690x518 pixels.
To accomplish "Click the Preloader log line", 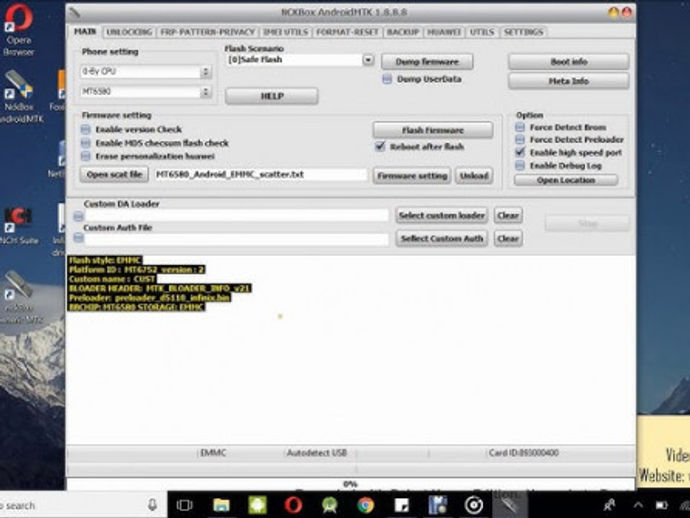I will [150, 298].
